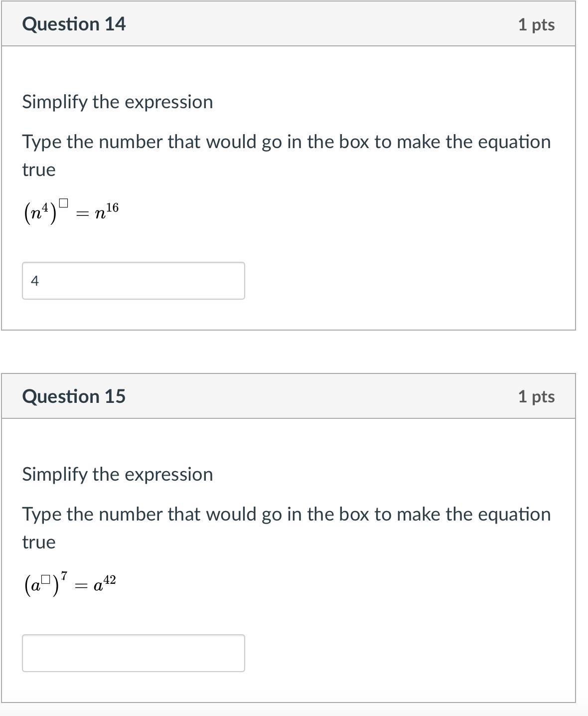Click the word 'true' in Question 15
This screenshot has width=588, height=716.
coord(39,542)
